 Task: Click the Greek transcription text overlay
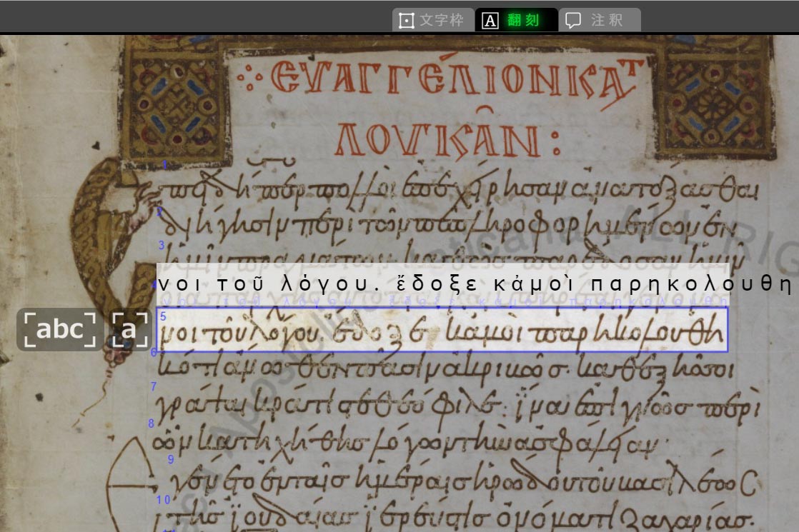point(475,284)
